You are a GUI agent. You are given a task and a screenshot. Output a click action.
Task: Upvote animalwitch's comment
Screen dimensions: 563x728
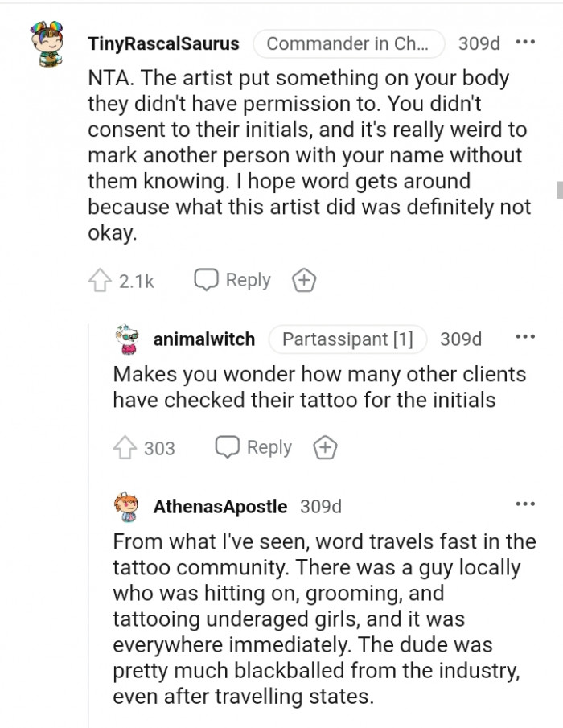(x=124, y=447)
